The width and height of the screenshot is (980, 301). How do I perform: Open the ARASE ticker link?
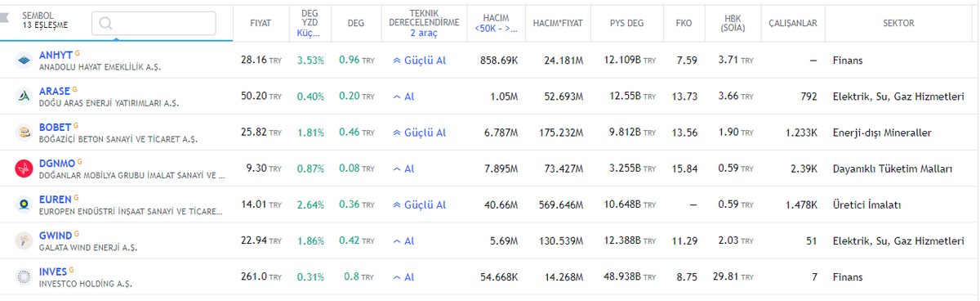click(55, 91)
